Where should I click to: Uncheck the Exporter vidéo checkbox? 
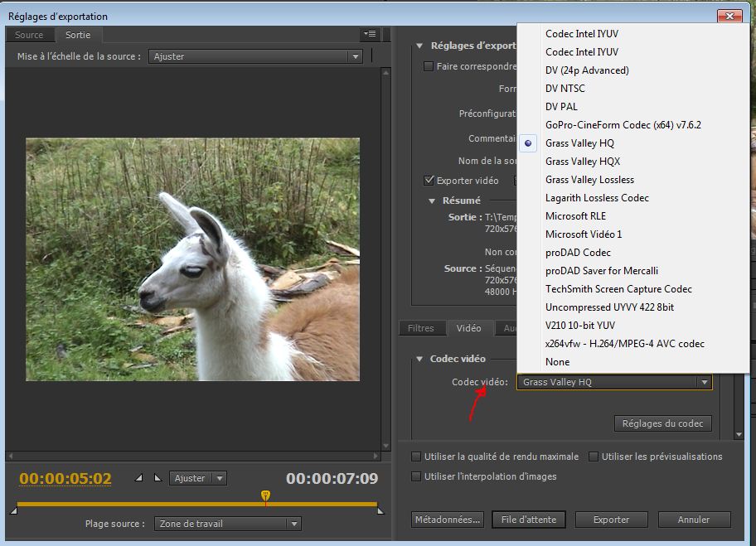pos(429,180)
